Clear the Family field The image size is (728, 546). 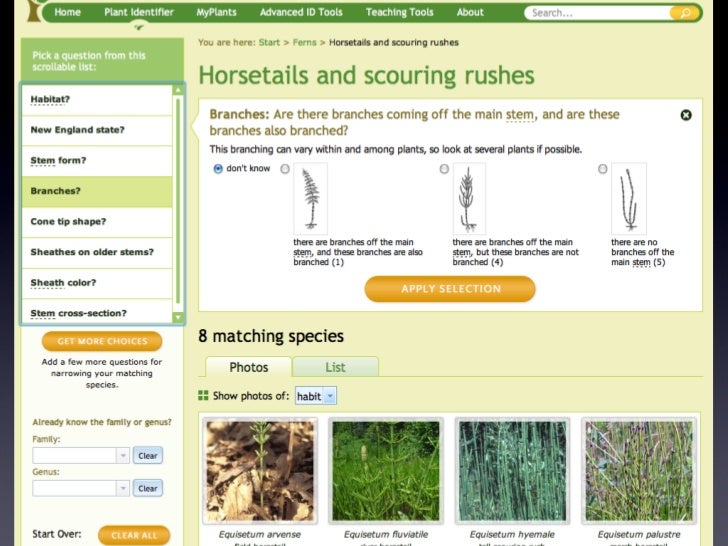148,455
